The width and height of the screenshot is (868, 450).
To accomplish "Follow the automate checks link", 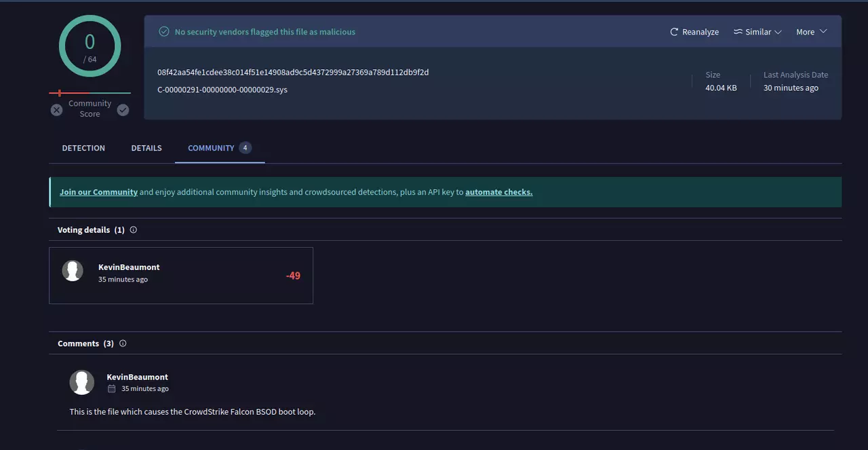I will [498, 192].
